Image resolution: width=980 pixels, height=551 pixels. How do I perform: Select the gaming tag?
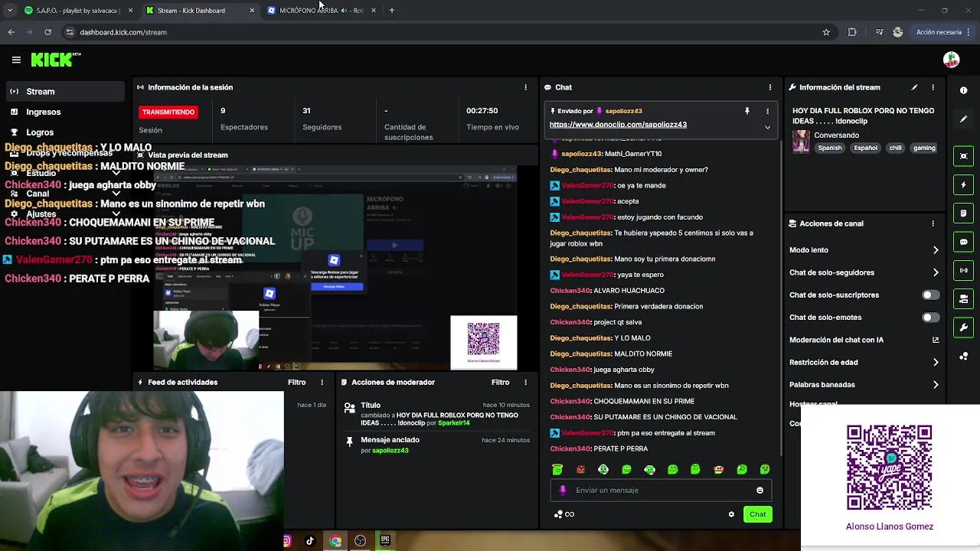tap(924, 148)
